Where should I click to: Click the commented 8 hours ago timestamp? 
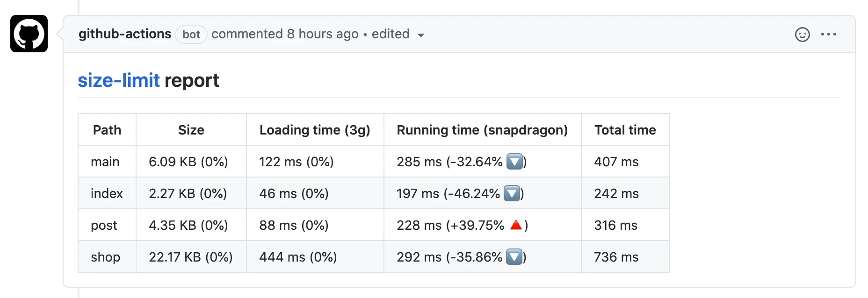tap(285, 34)
